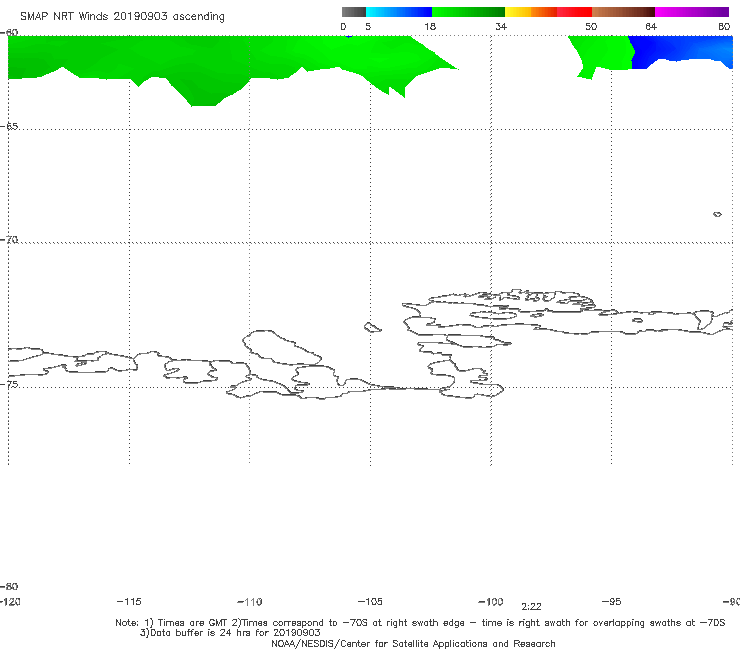Click the swath time label '2:22'
This screenshot has width=740, height=650.
(531, 607)
